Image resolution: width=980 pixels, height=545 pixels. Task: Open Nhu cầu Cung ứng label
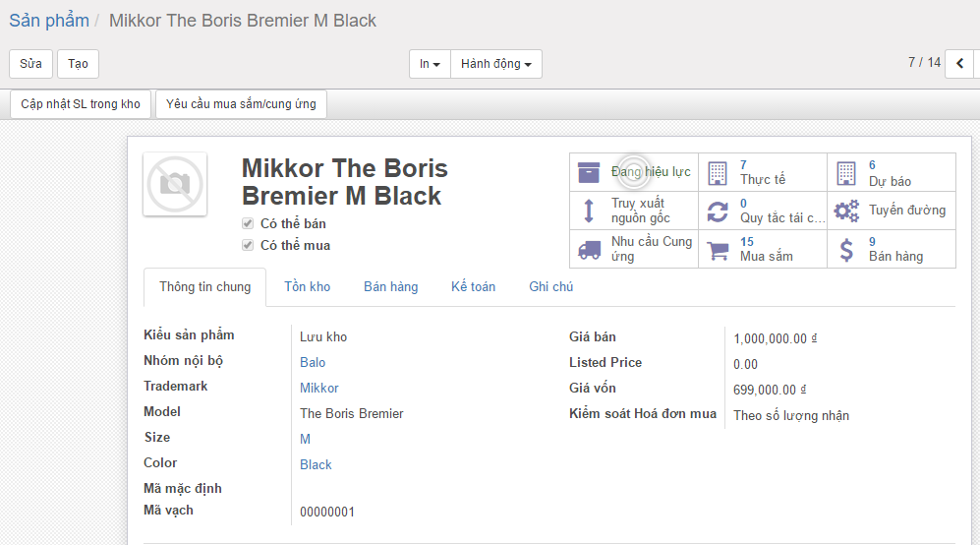pos(652,249)
